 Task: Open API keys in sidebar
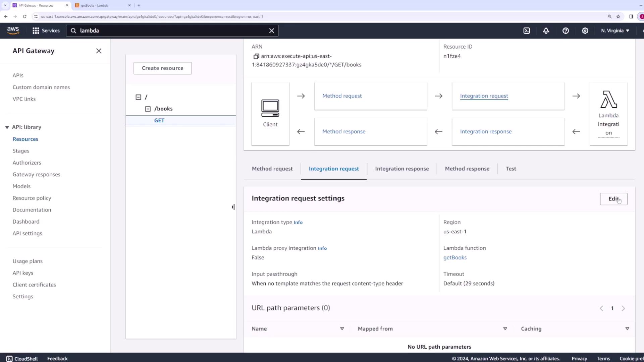23,273
